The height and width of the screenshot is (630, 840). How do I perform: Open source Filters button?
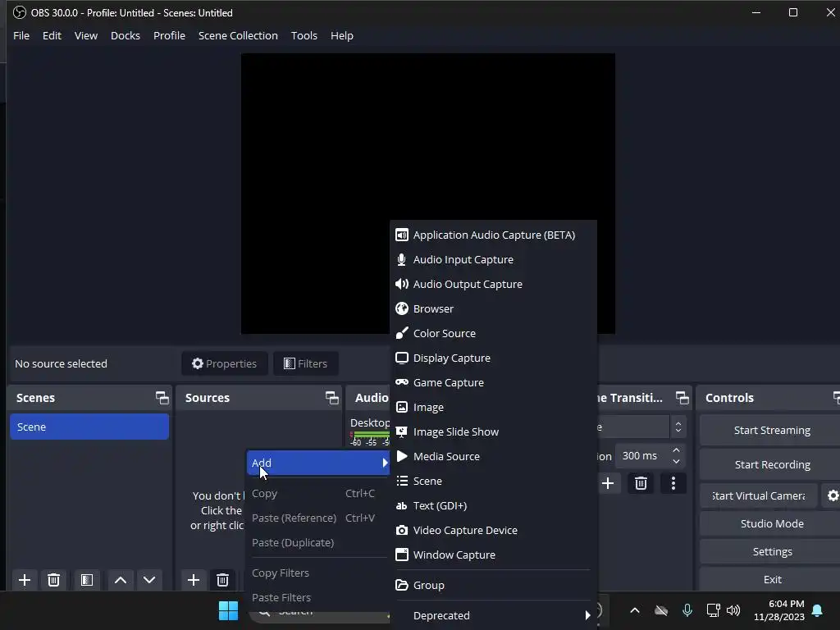click(305, 363)
